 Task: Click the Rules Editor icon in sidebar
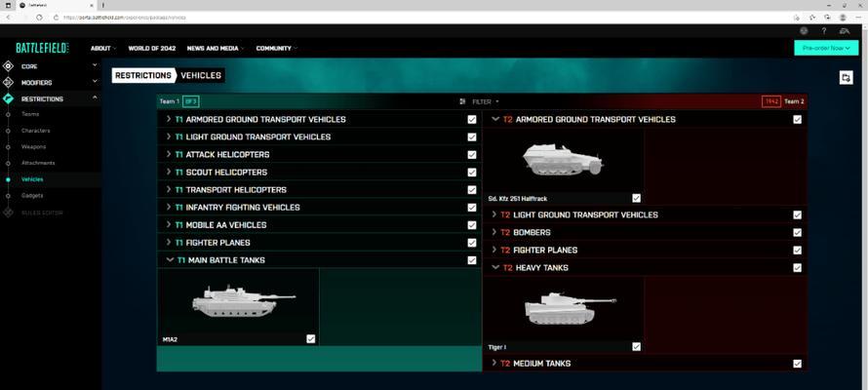pos(8,213)
